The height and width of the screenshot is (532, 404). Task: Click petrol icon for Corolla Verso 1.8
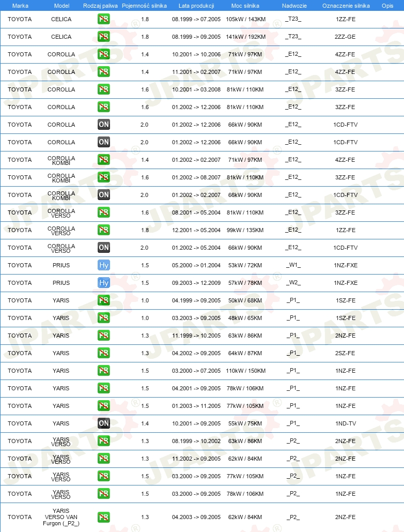(x=104, y=230)
